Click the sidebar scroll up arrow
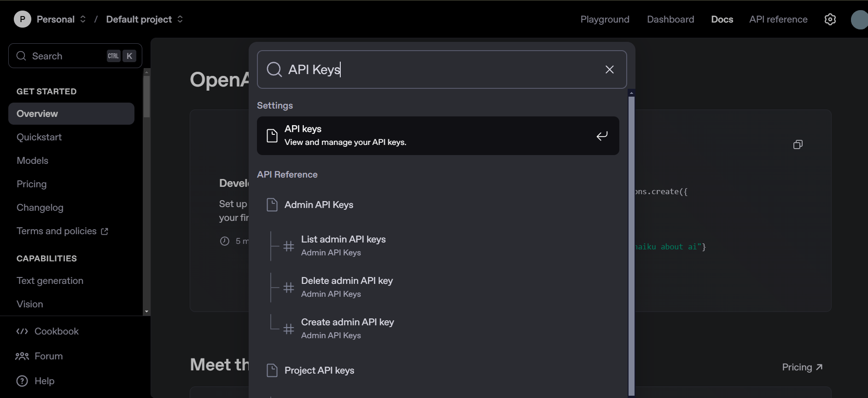 (x=146, y=72)
